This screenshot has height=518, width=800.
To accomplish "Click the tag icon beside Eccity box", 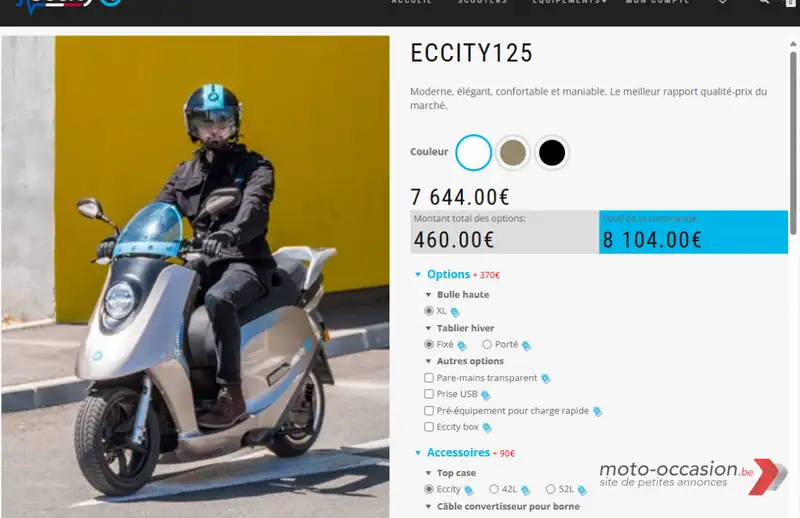I will (487, 428).
